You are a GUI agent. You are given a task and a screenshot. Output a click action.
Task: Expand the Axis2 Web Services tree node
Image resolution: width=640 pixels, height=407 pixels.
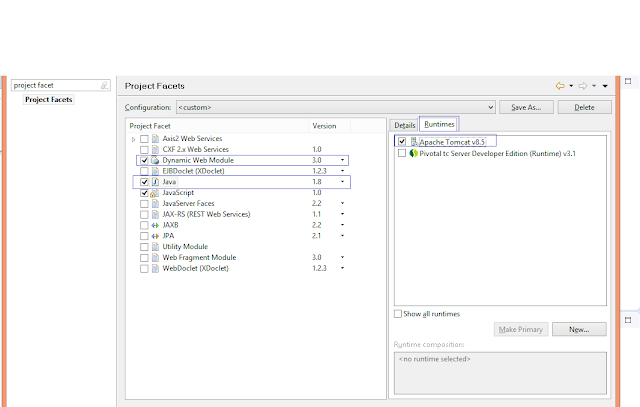pos(133,139)
